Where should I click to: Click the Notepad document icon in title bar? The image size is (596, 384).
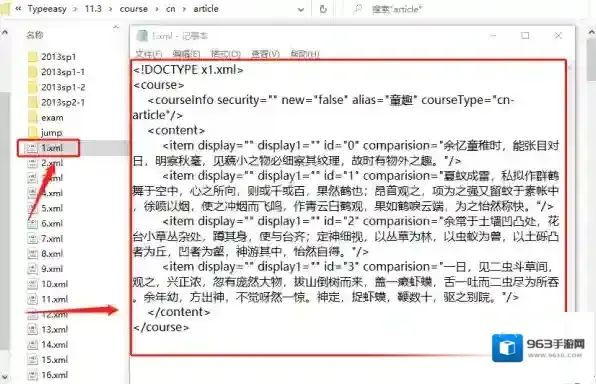pos(142,35)
